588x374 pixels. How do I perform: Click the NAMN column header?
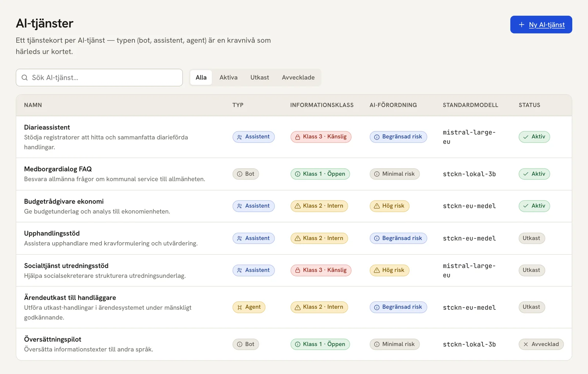(x=33, y=105)
